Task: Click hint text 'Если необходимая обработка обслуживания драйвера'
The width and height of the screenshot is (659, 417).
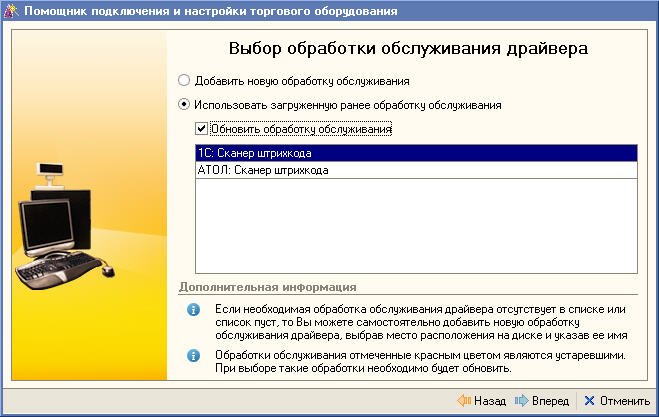Action: [x=354, y=309]
